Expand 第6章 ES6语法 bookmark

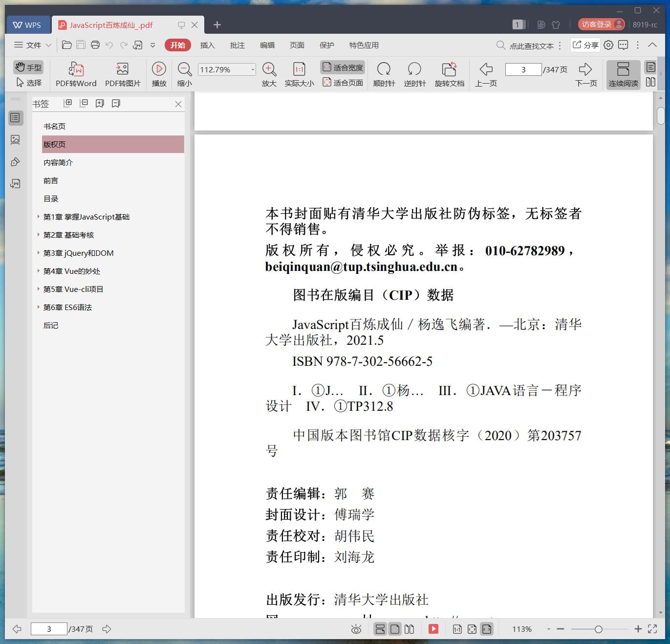pos(39,307)
